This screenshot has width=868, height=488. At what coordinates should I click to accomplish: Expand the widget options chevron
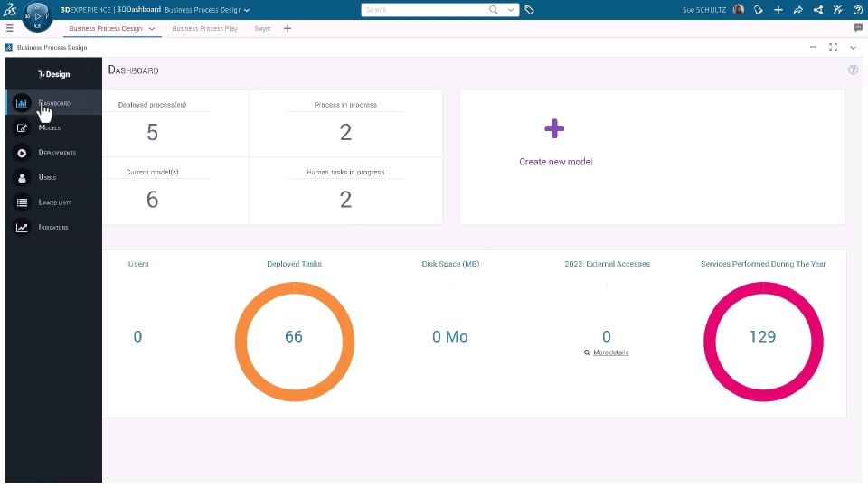[x=853, y=48]
